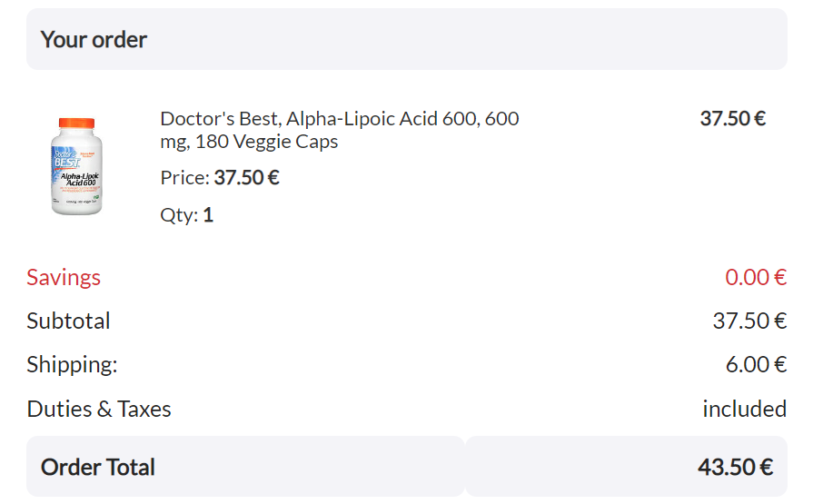Click the 43.50 € order total amount
Image resolution: width=813 pixels, height=504 pixels.
pyautogui.click(x=735, y=467)
